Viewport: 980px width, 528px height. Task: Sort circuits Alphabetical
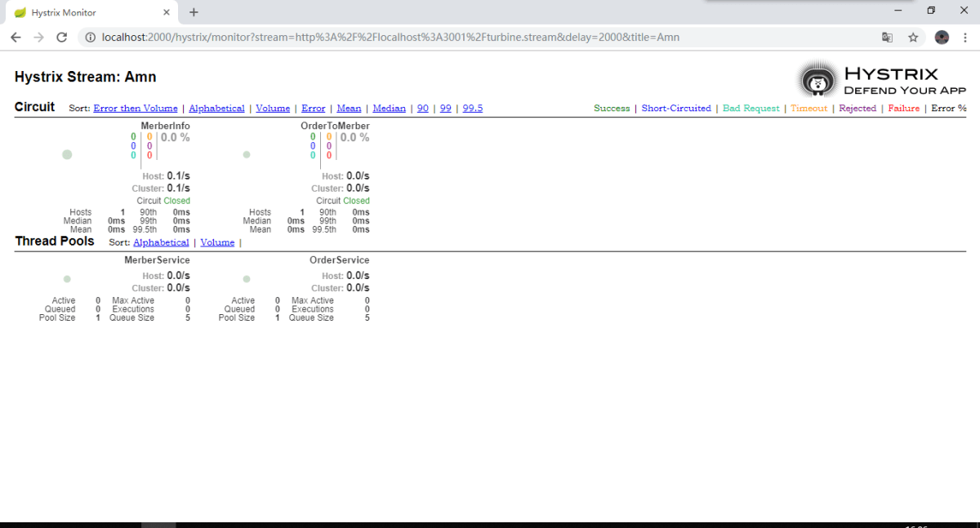(216, 108)
